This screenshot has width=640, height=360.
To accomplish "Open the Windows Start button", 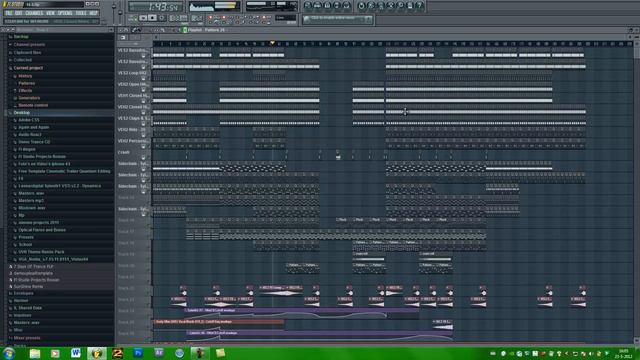I will [x=8, y=353].
